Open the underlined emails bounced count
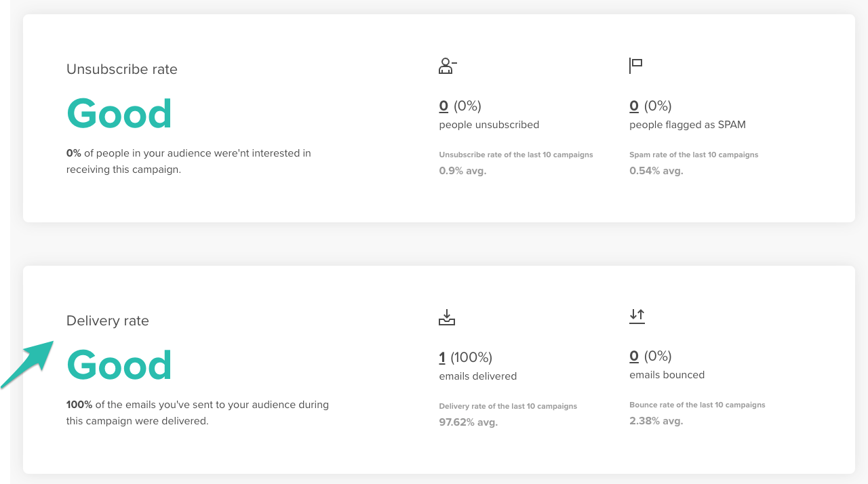Viewport: 868px width, 484px height. pos(634,356)
